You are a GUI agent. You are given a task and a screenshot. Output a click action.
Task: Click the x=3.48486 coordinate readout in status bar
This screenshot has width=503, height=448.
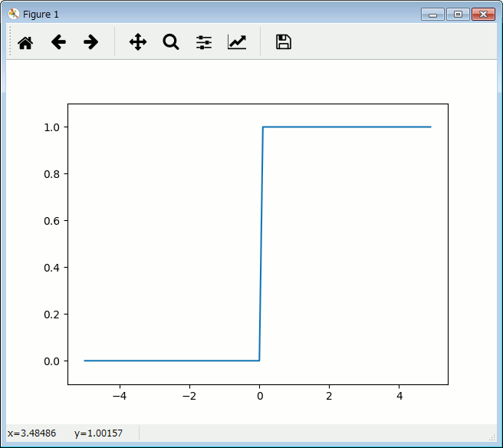click(31, 434)
